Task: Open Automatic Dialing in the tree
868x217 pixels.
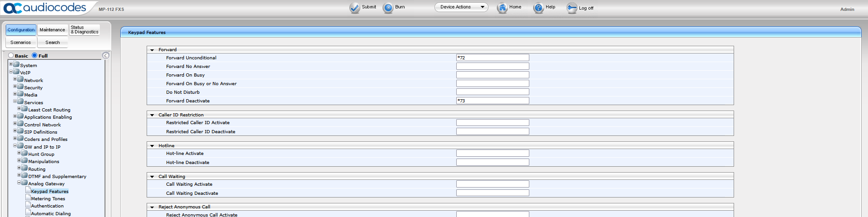Action: tap(51, 213)
